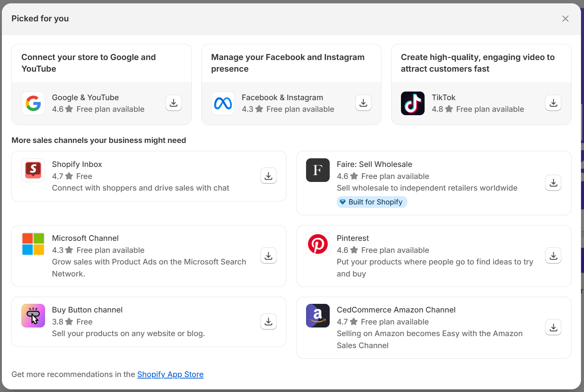Install the Google & YouTube channel
Image resolution: width=584 pixels, height=392 pixels.
coord(173,103)
